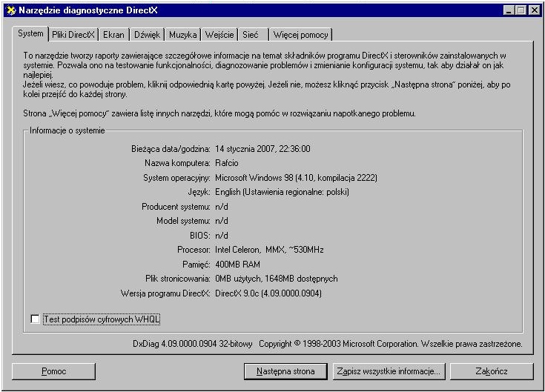Switch to the System tab
Image resolution: width=545 pixels, height=392 pixels.
click(x=30, y=33)
